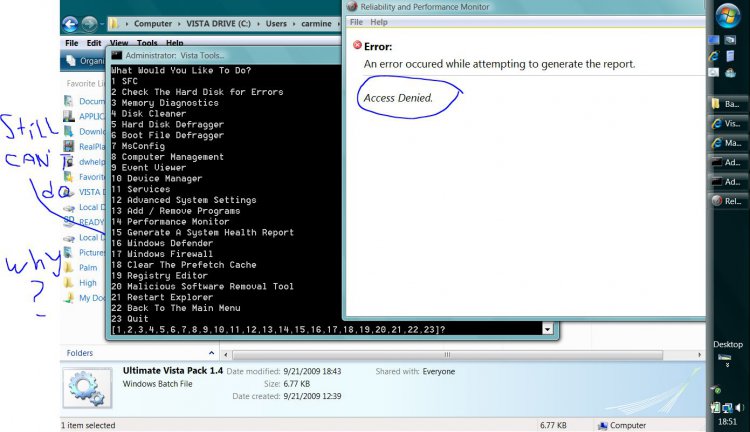Expand the arrow after VISTA DRIVE (C:)
Image resolution: width=750 pixels, height=432 pixels.
tap(259, 23)
